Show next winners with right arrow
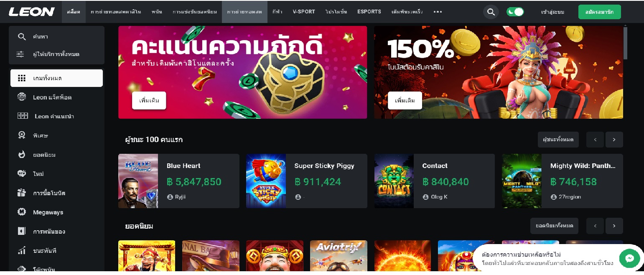This screenshot has height=275, width=644. pos(614,140)
